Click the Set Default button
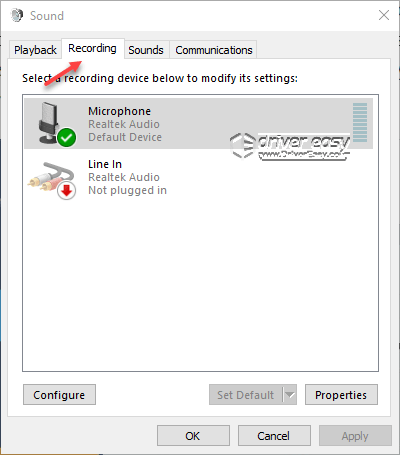The image size is (400, 455). coord(246,395)
